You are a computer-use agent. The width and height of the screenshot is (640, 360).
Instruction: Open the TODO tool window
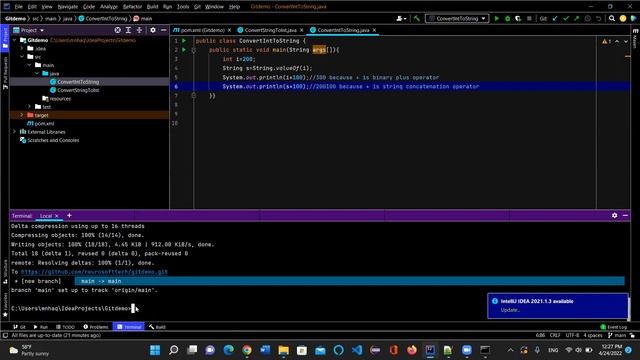[65, 327]
